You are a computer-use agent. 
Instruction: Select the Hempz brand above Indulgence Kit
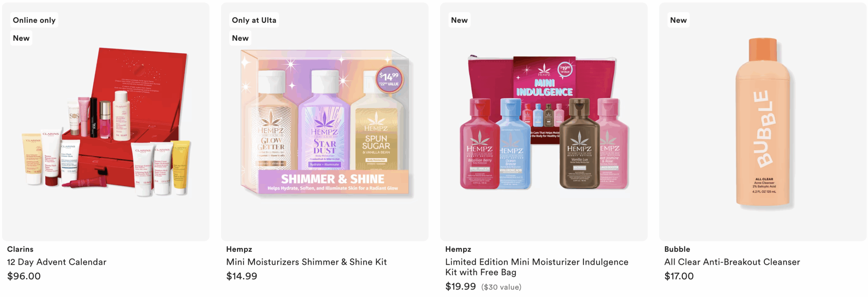pyautogui.click(x=458, y=249)
